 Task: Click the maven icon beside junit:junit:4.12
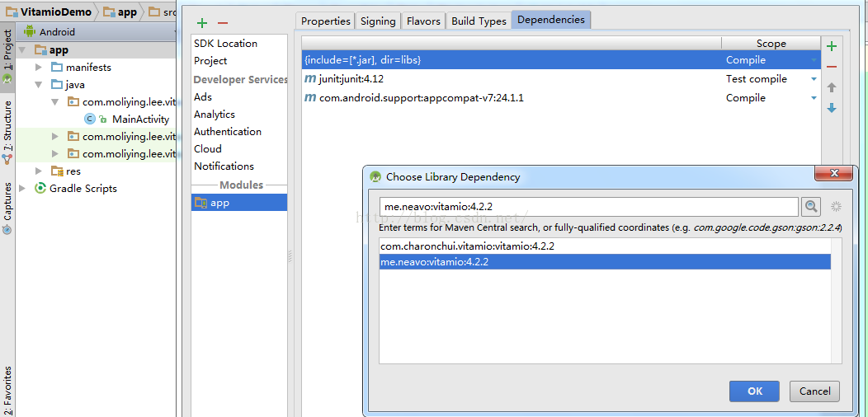[x=310, y=79]
